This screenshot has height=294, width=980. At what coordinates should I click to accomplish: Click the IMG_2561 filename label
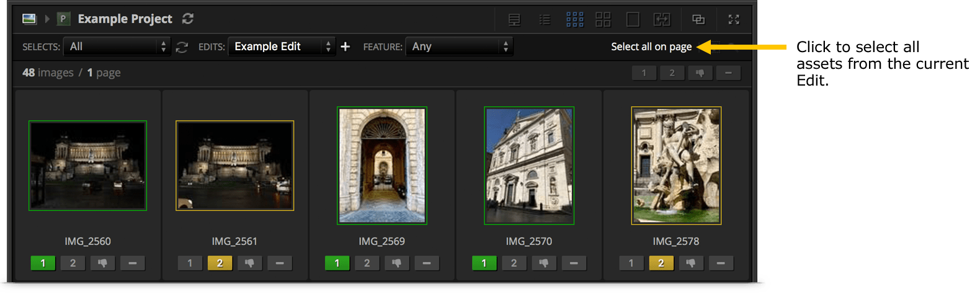point(234,241)
